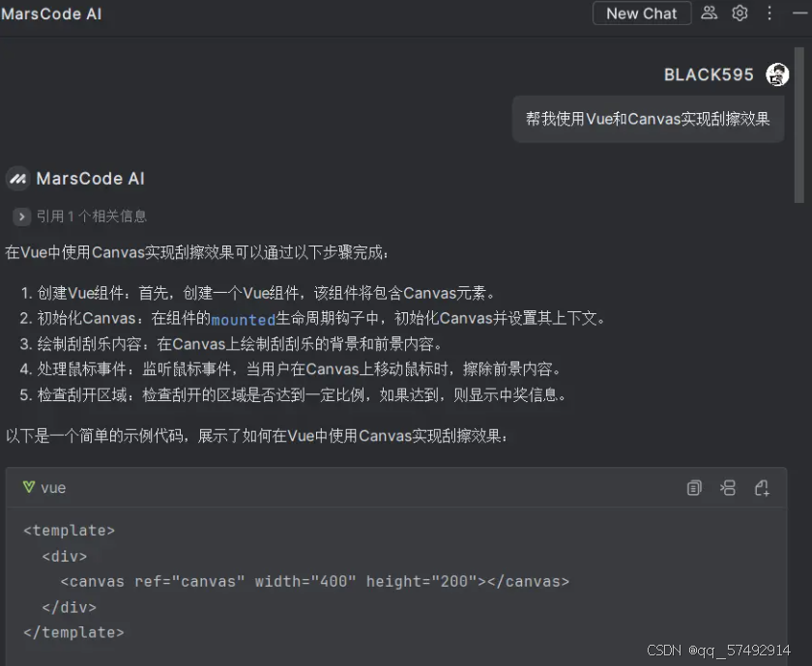Screen dimensions: 812x666
Task: Click the chat panel scrollbar thumb
Action: click(x=799, y=125)
